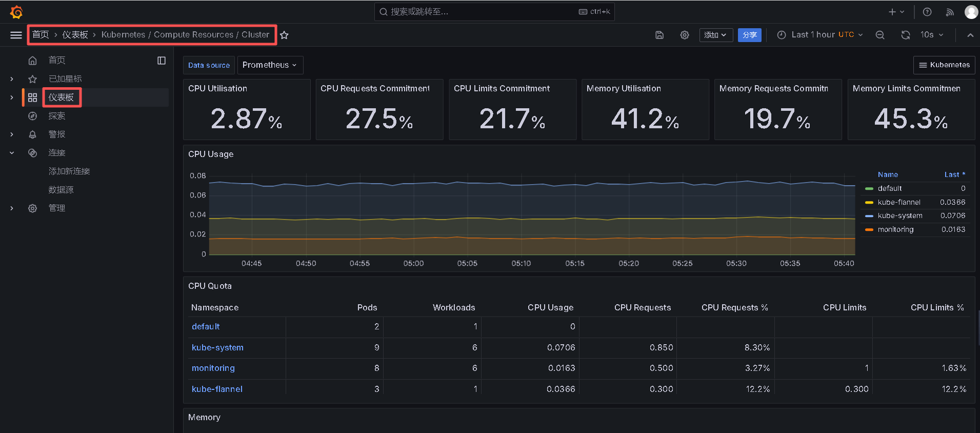This screenshot has width=980, height=433.
Task: Click the zoom out time range icon
Action: (880, 35)
